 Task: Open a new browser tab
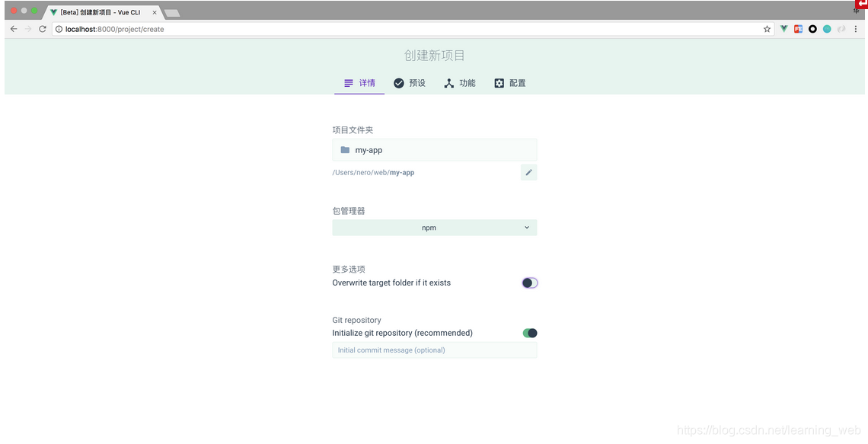click(x=172, y=13)
